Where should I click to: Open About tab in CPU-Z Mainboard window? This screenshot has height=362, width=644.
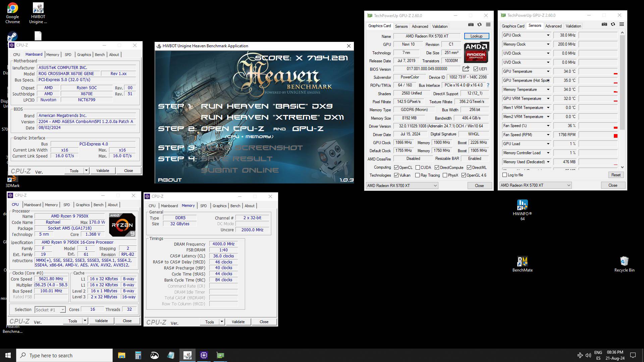pyautogui.click(x=114, y=55)
